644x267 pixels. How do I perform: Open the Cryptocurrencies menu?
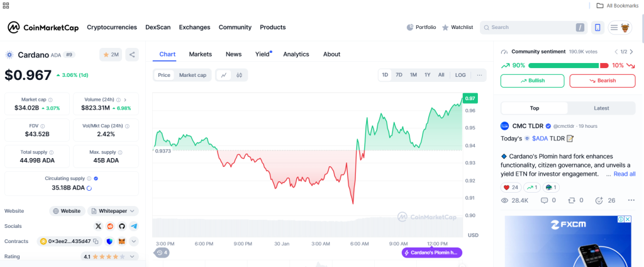[112, 27]
